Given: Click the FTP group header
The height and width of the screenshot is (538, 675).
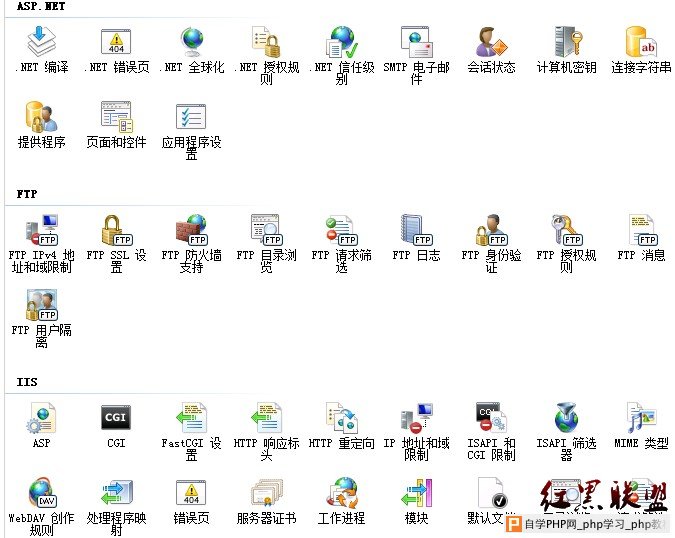Looking at the screenshot, I should coord(27,194).
